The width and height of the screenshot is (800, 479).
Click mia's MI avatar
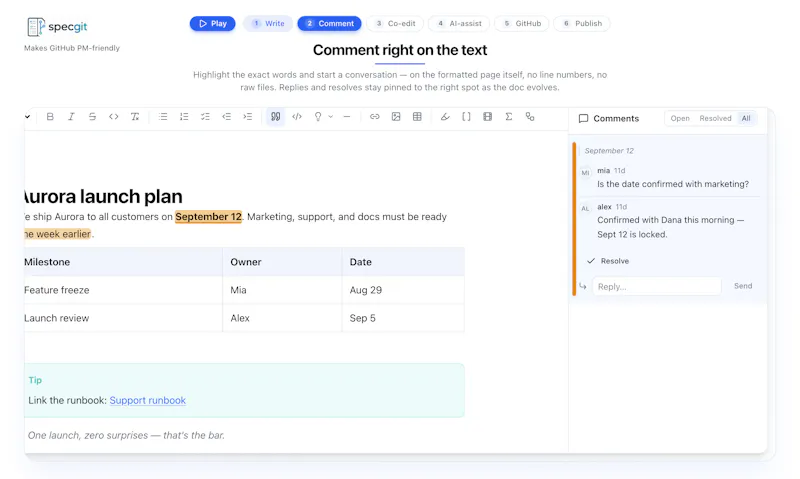585,173
